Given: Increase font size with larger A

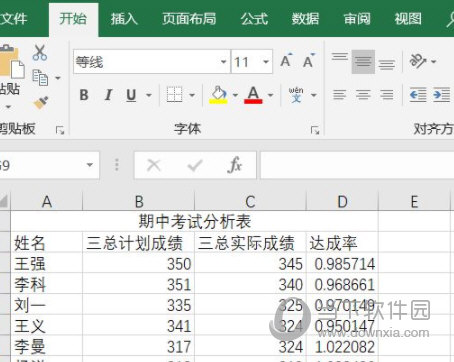Looking at the screenshot, I should click(286, 61).
